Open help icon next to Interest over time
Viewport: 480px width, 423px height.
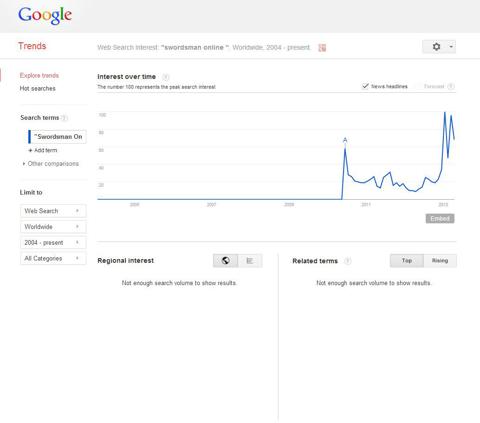[165, 77]
